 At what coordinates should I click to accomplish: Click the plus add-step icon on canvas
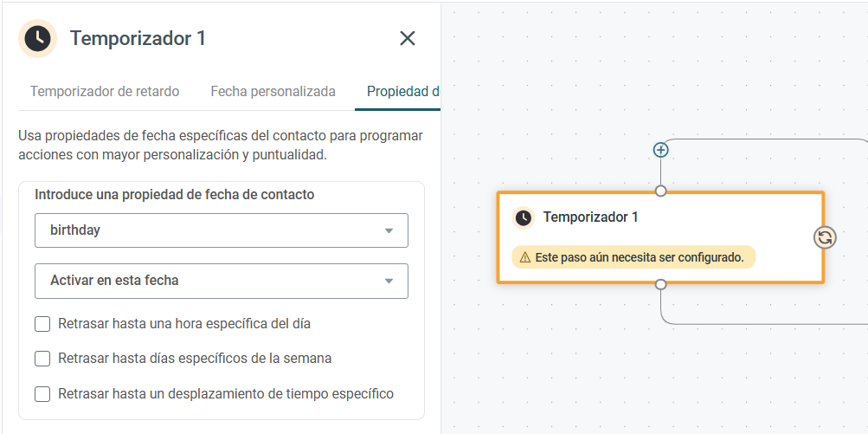tap(660, 150)
